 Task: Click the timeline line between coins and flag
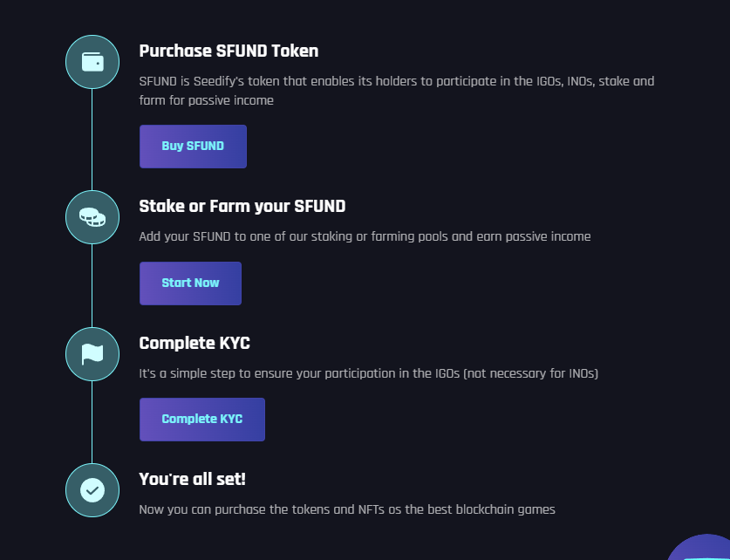(x=92, y=285)
